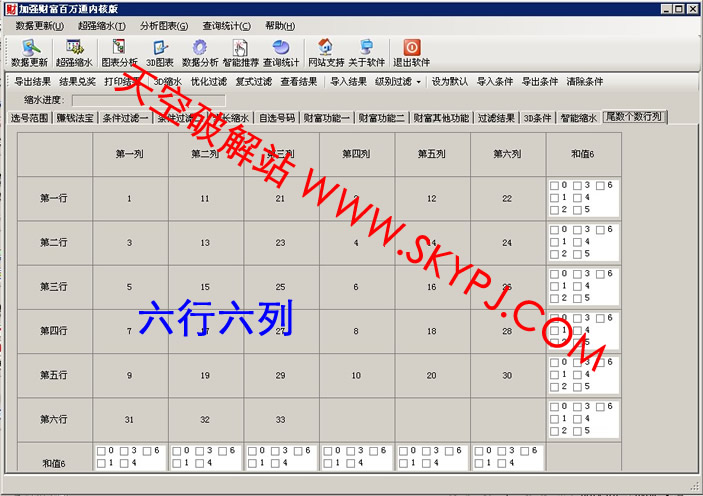The height and width of the screenshot is (496, 703).
Task: Open the 分析图表(I) menu
Action: click(x=161, y=26)
